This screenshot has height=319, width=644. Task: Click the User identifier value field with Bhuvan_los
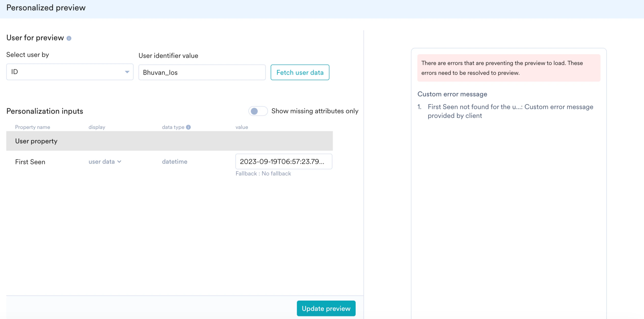click(202, 73)
